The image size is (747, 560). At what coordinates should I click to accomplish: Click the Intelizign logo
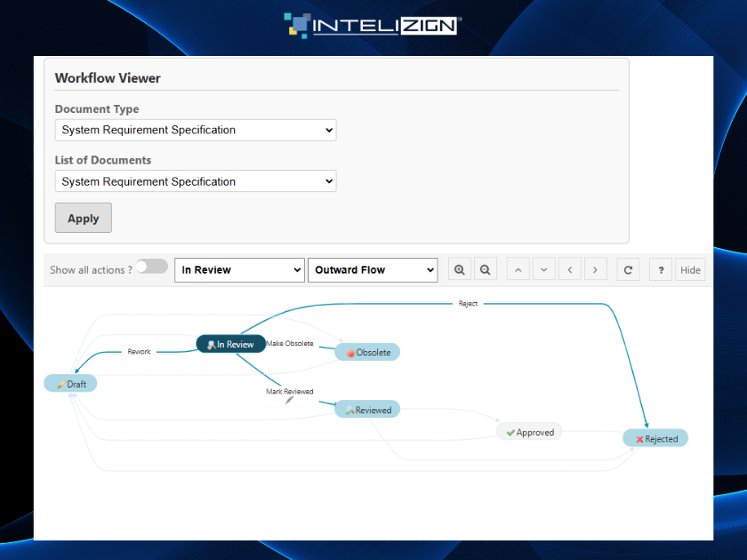click(371, 26)
